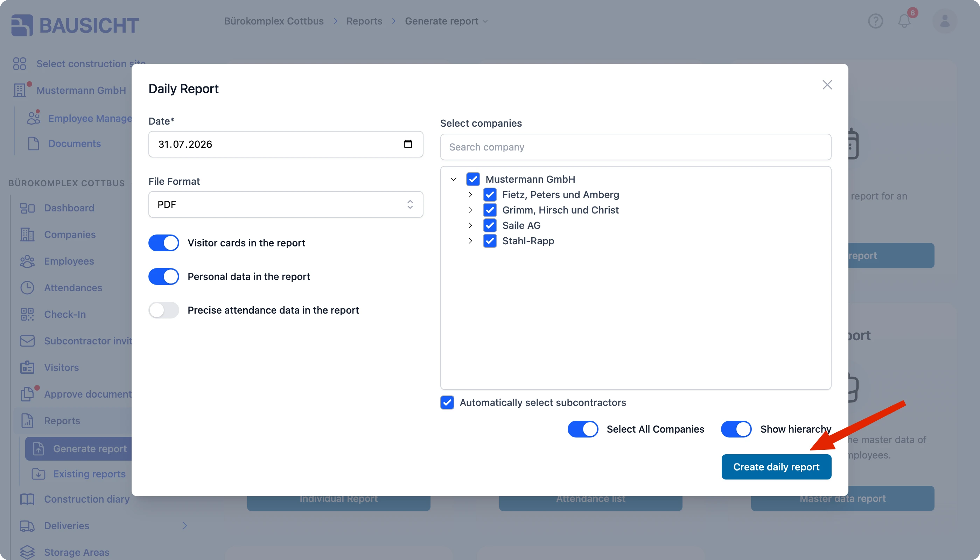Uncheck the Mustermann GmbH company checkbox
The height and width of the screenshot is (560, 980).
tap(473, 179)
